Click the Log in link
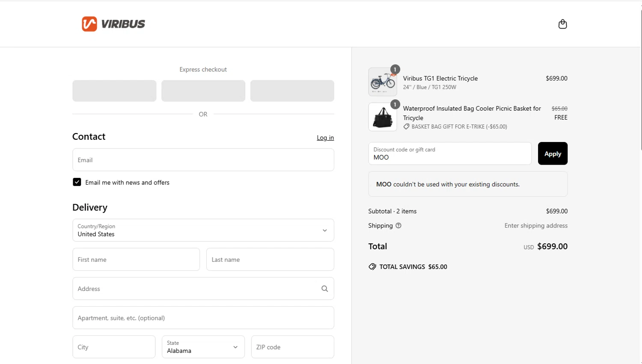The height and width of the screenshot is (364, 642). coord(325,138)
